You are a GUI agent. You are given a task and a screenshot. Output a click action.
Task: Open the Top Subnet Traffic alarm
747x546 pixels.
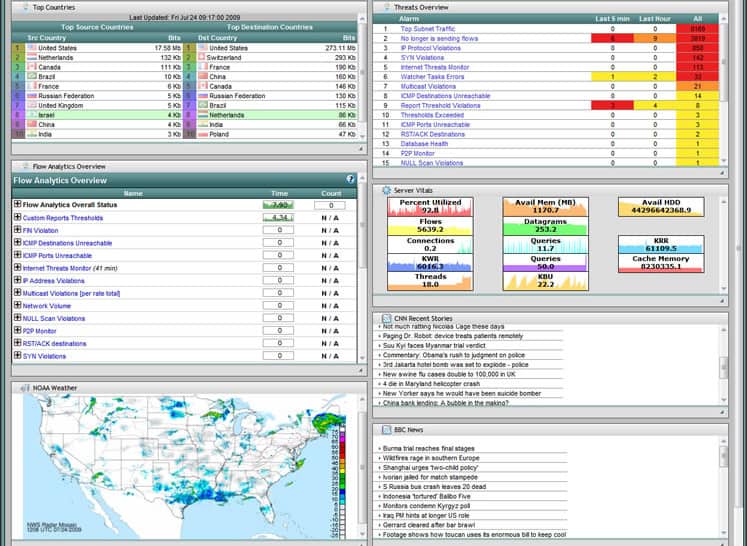tap(428, 29)
